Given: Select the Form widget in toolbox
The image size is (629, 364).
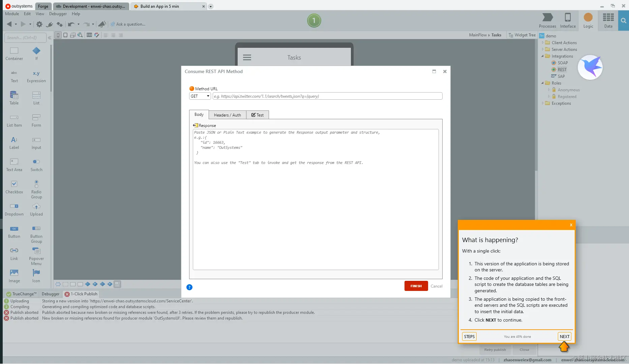Looking at the screenshot, I should pos(36,121).
